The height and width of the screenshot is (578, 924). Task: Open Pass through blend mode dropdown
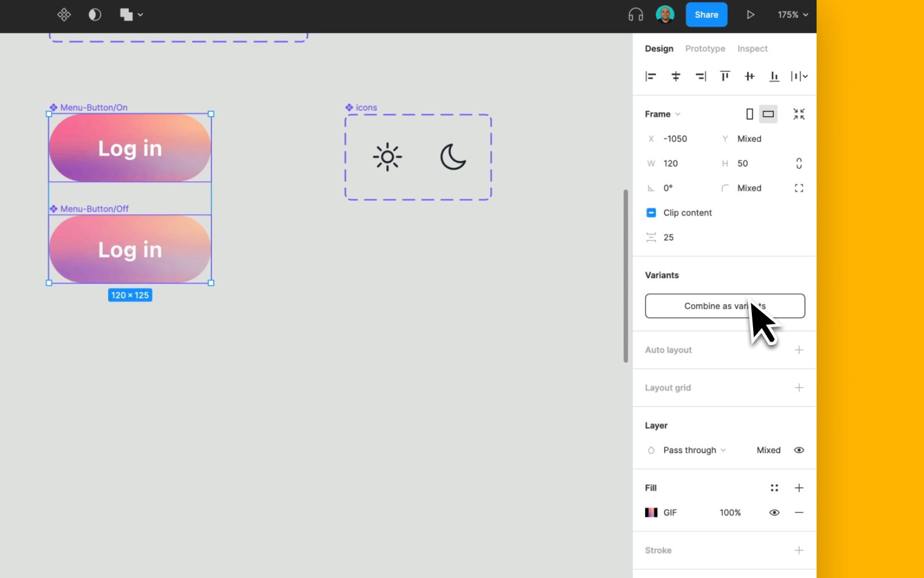(x=694, y=450)
